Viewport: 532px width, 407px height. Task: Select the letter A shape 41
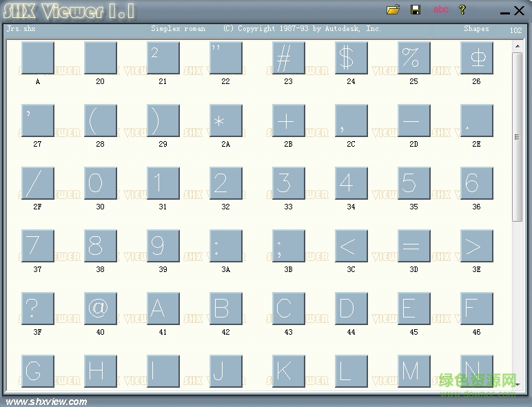(x=163, y=309)
